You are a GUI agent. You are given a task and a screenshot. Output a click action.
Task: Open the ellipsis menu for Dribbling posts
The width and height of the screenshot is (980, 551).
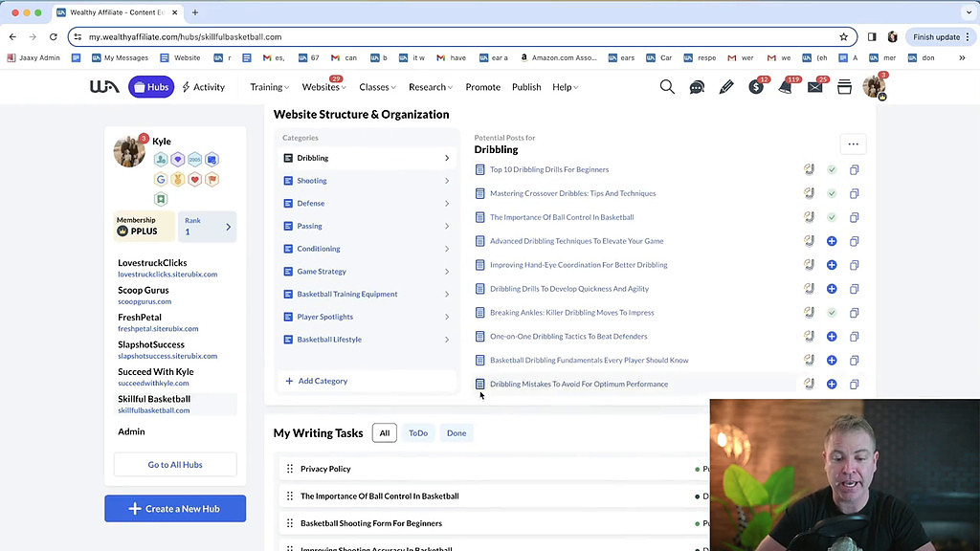click(x=853, y=143)
